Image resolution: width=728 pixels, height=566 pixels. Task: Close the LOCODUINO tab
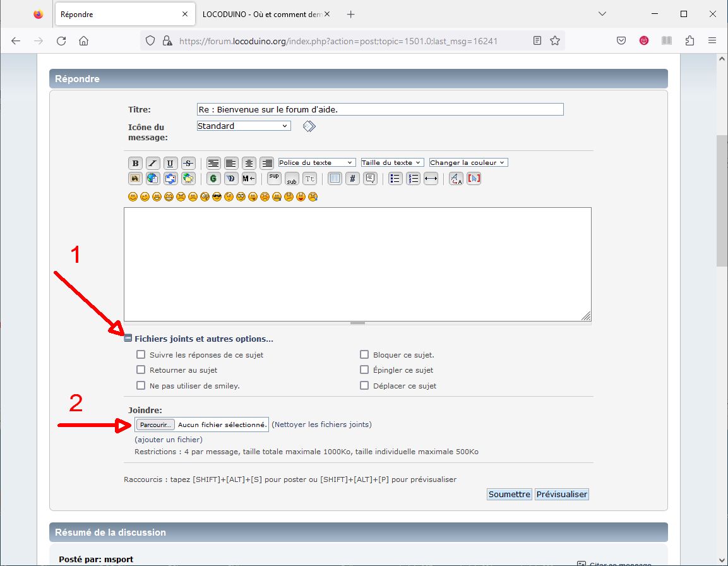[x=327, y=15]
